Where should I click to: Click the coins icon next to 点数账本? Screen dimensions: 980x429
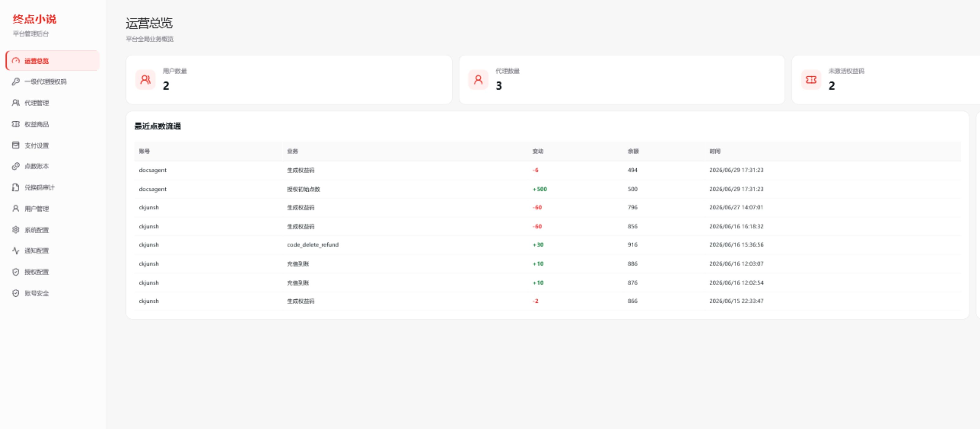16,166
